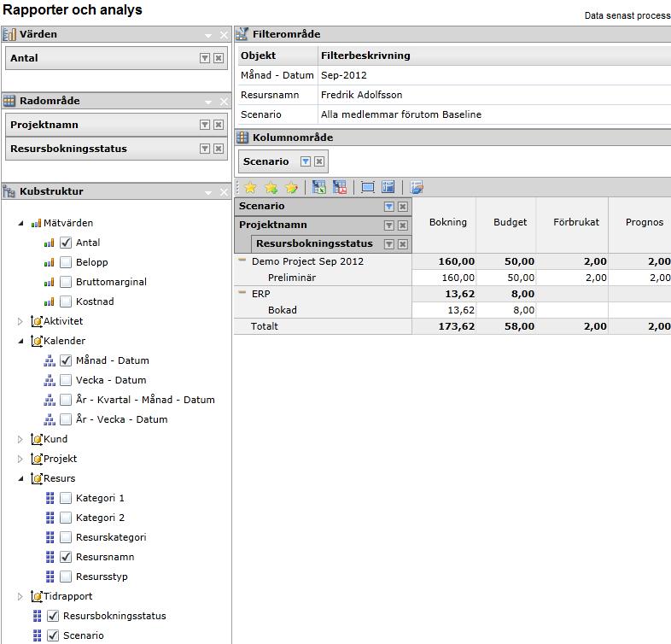This screenshot has height=644, width=671.
Task: Click the fullscreen view toolbar icon
Action: (x=368, y=187)
